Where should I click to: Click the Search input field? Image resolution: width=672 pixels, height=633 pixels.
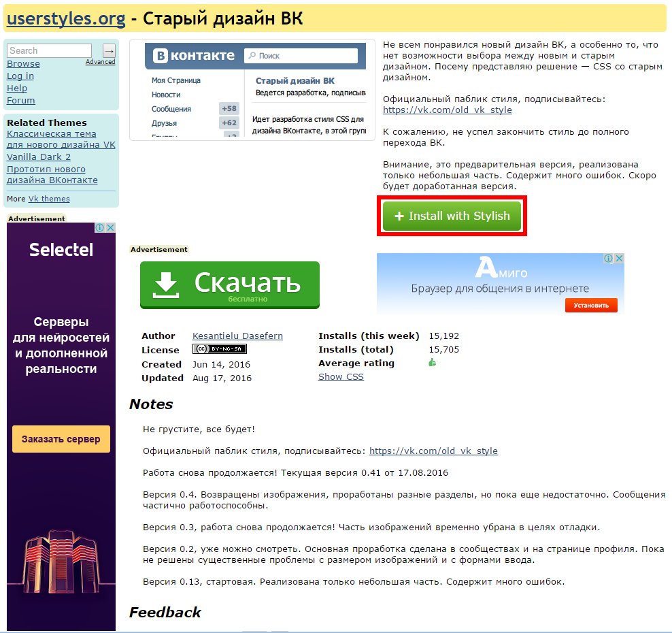click(49, 50)
